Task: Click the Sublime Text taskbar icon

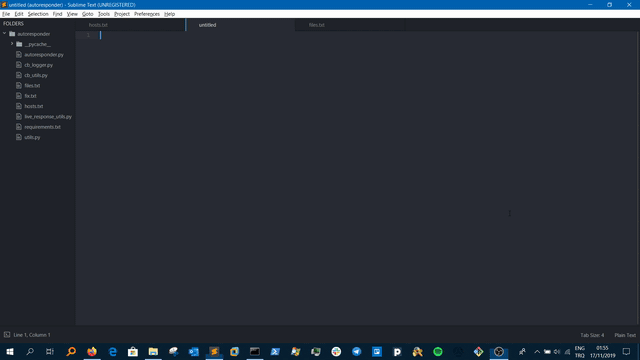Action: [214, 351]
